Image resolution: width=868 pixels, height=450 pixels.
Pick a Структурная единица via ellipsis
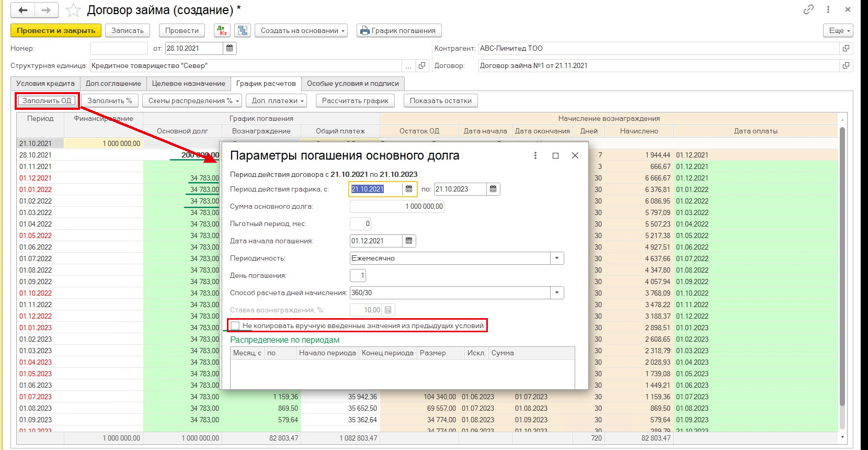408,65
